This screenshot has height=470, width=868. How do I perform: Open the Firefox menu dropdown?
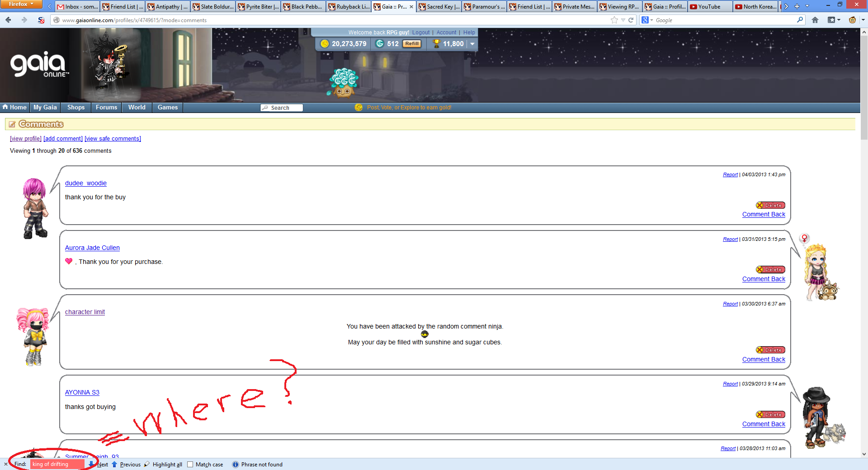coord(21,4)
